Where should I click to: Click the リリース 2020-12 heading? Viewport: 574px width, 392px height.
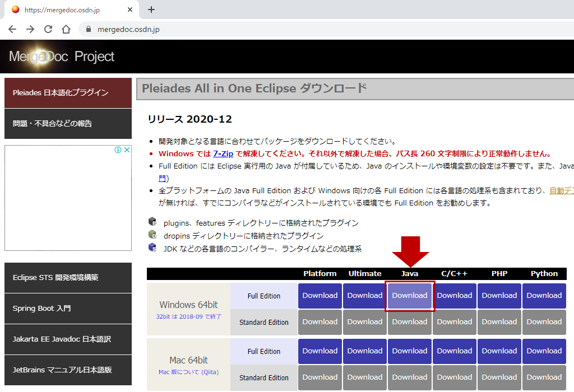click(190, 119)
